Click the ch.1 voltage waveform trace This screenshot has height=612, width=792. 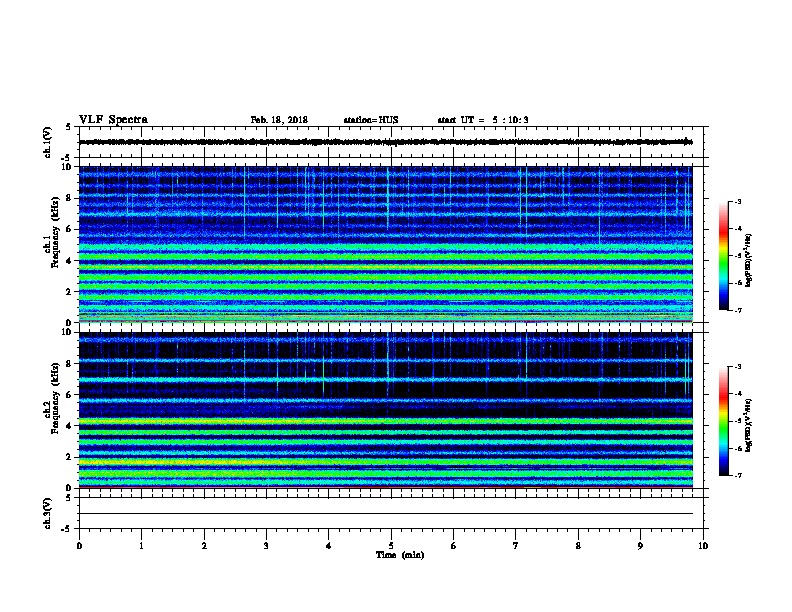pyautogui.click(x=385, y=142)
